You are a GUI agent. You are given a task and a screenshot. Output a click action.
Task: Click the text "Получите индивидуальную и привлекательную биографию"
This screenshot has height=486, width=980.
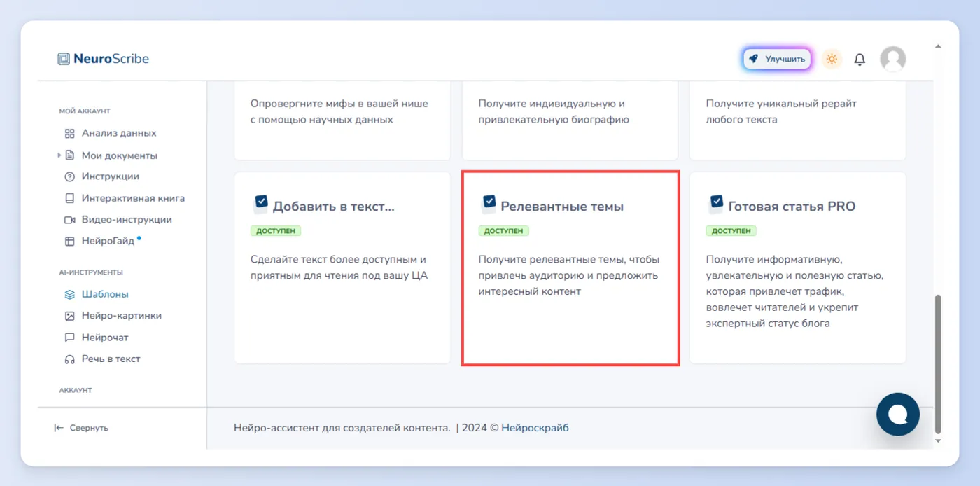(x=554, y=111)
